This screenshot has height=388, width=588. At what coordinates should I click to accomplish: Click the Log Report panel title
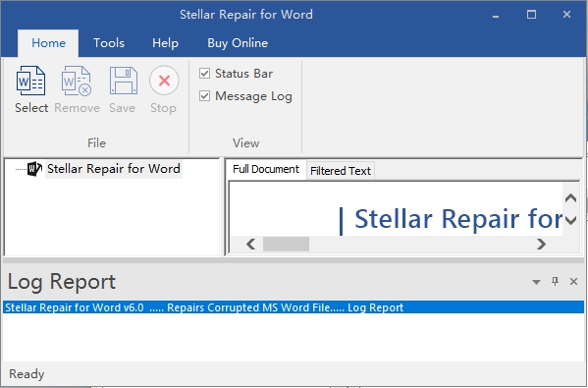click(62, 282)
